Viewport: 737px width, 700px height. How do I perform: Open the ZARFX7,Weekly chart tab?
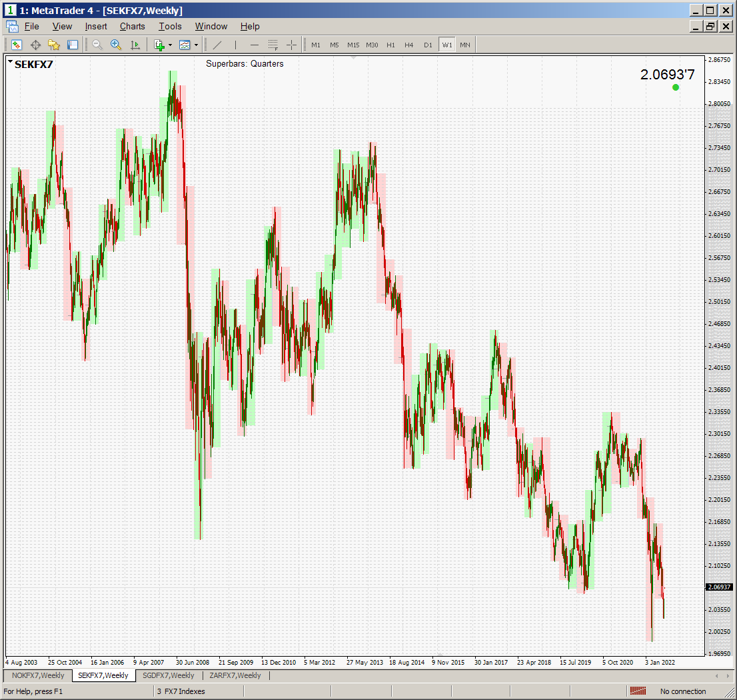pos(235,675)
